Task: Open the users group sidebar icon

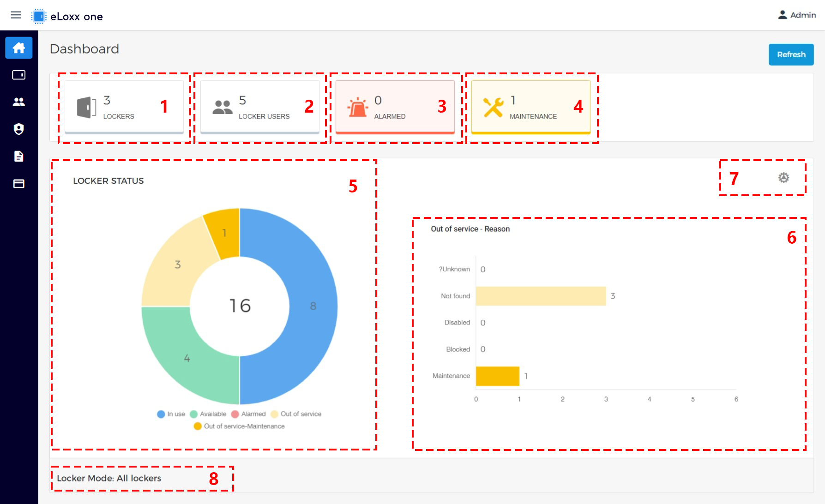Action: (x=19, y=102)
